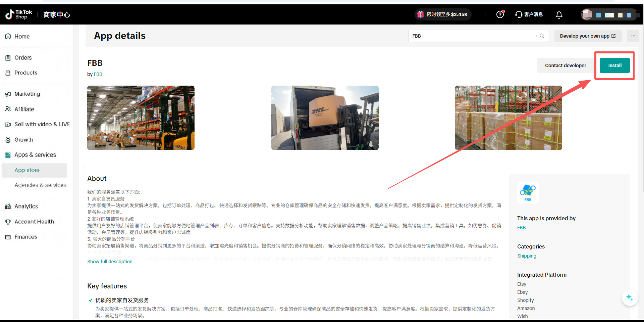The image size is (644, 322).
Task: Open the more options ellipsis button
Action: [x=633, y=36]
